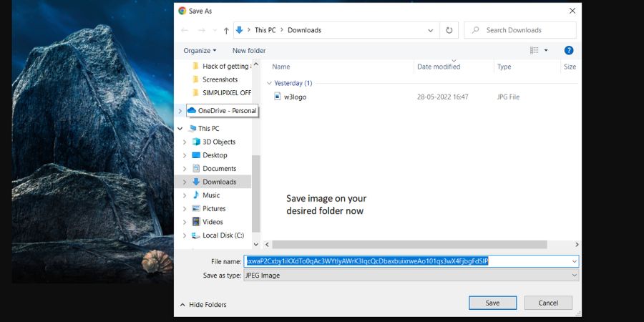Screen dimensions: 644x322
Task: Expand the OneDrive - Personal node
Action: [180, 110]
